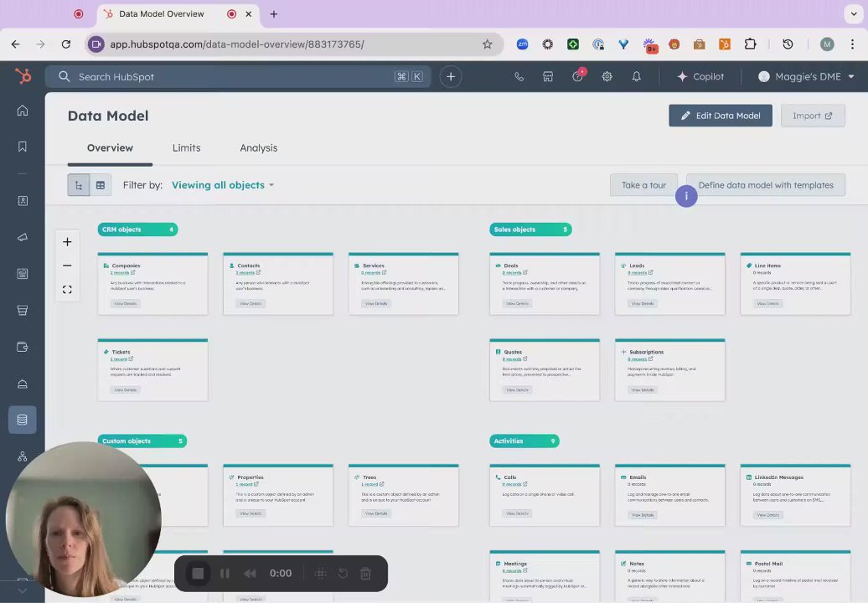The image size is (868, 603).
Task: Click the Search HubSpot field
Action: (238, 77)
